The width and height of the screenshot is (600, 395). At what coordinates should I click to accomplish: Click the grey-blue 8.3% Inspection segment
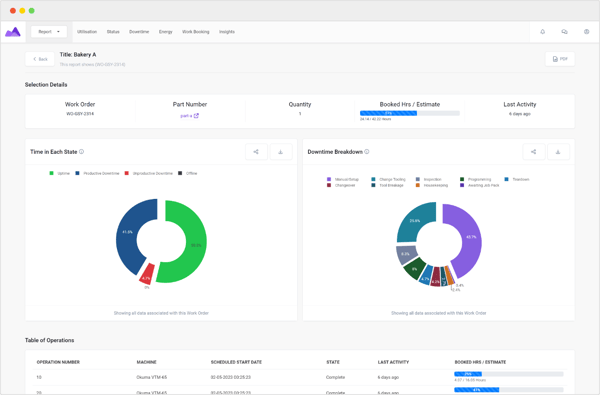pos(406,254)
